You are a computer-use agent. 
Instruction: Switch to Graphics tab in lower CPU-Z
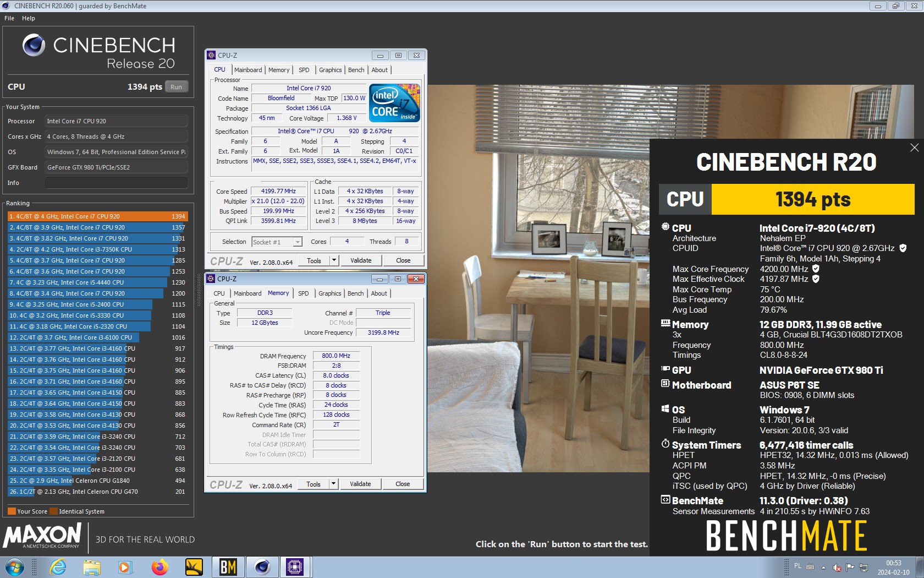point(330,293)
